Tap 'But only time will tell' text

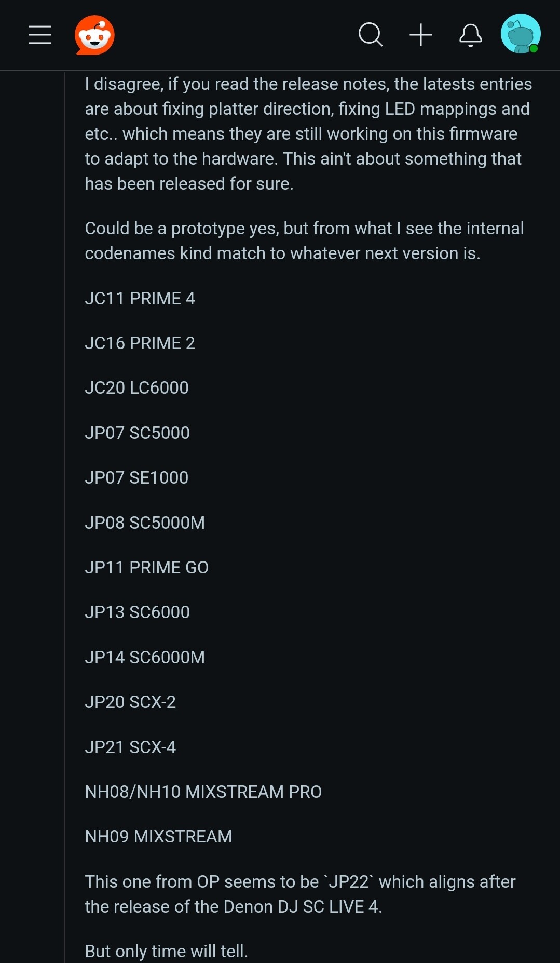[x=167, y=952]
